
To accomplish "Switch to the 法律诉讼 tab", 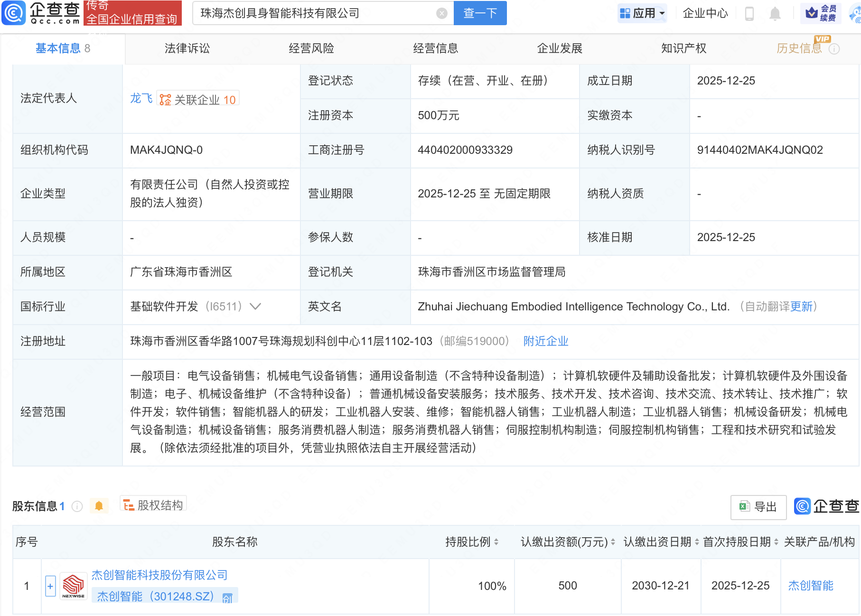I will coord(187,48).
